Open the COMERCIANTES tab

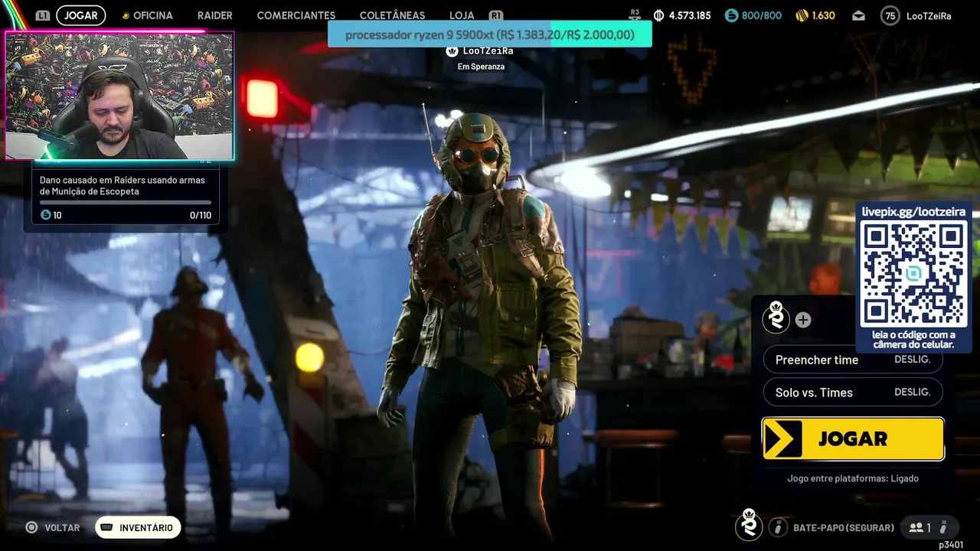point(296,15)
